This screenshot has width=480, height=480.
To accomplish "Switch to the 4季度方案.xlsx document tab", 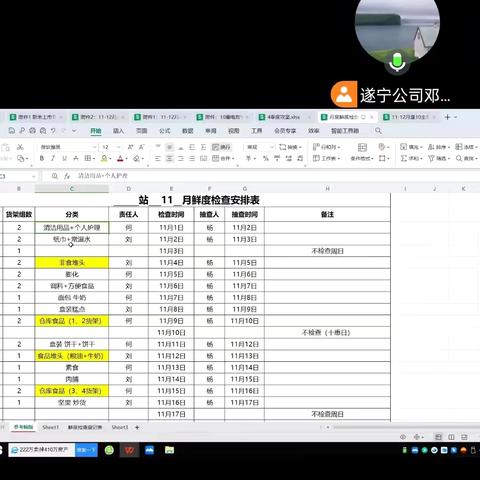I will point(283,117).
